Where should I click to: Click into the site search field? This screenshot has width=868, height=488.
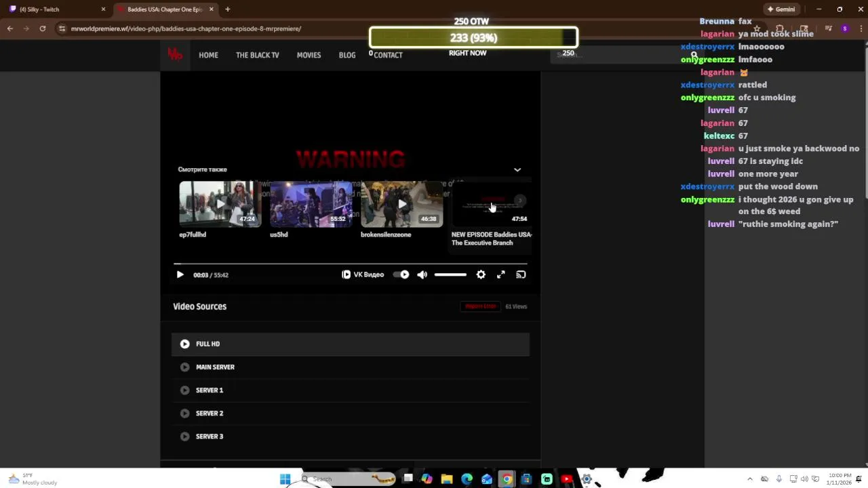point(617,54)
